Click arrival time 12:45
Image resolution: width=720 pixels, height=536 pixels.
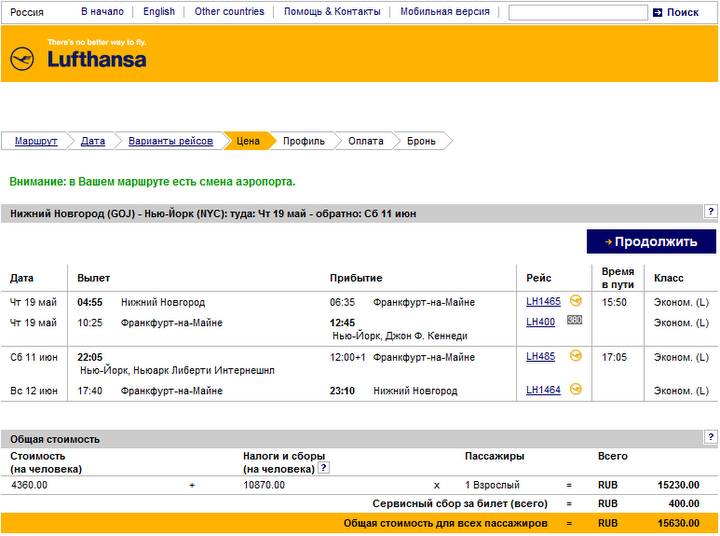342,323
